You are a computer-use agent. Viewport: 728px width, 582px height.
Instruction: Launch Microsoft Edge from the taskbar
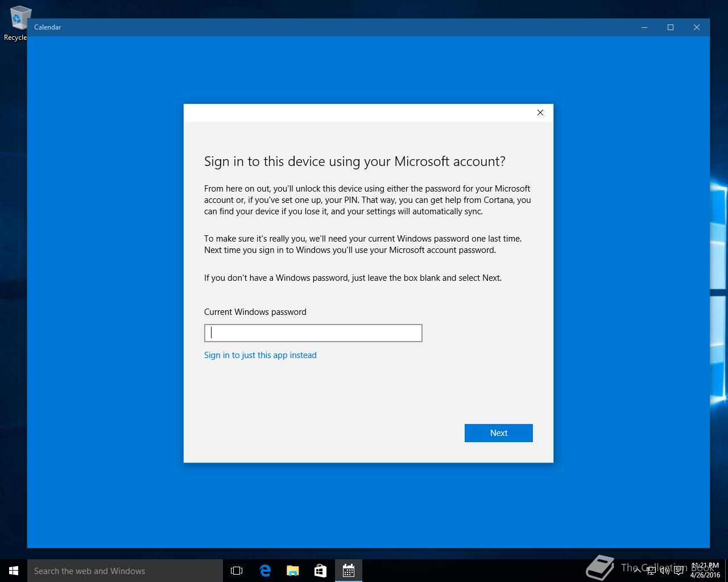click(265, 571)
